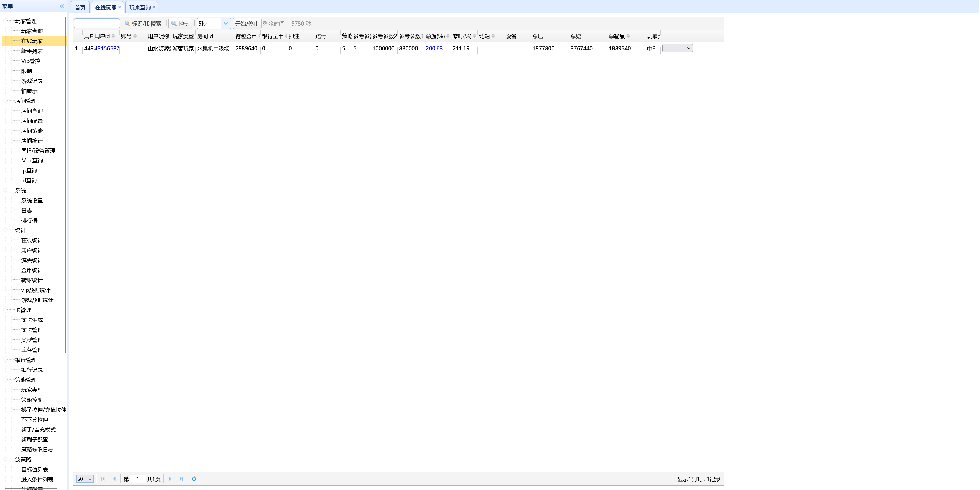Image resolution: width=980 pixels, height=490 pixels.
Task: Open page size 50 dropdown
Action: click(85, 479)
